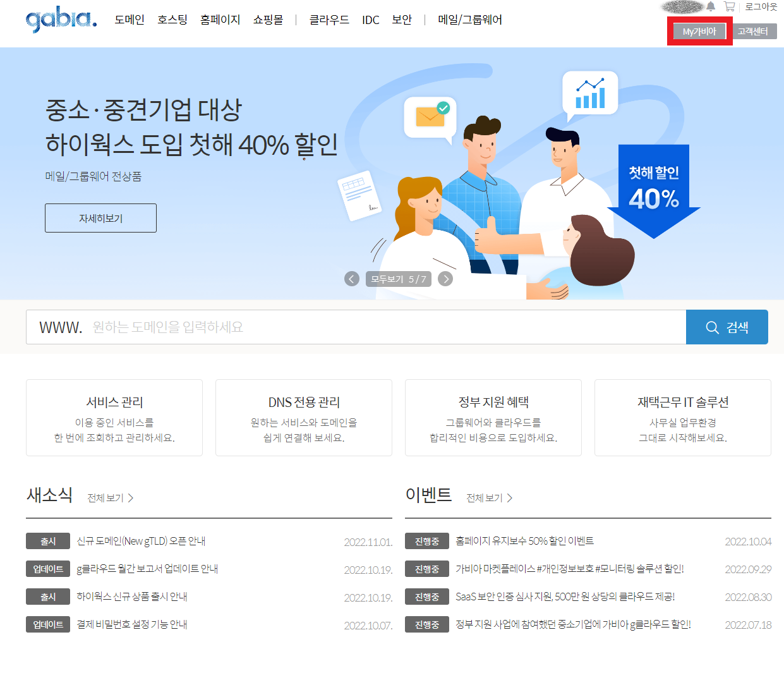This screenshot has height=673, width=784.
Task: Click 첫해 할인 40% arrow graphic
Action: 654,191
